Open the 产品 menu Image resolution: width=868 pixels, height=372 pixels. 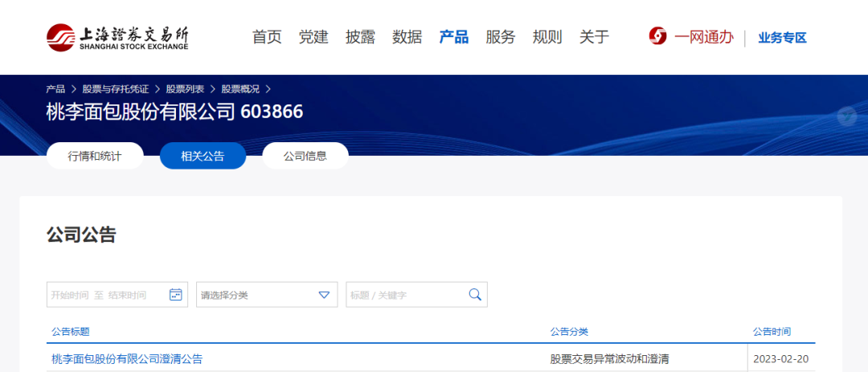point(454,37)
